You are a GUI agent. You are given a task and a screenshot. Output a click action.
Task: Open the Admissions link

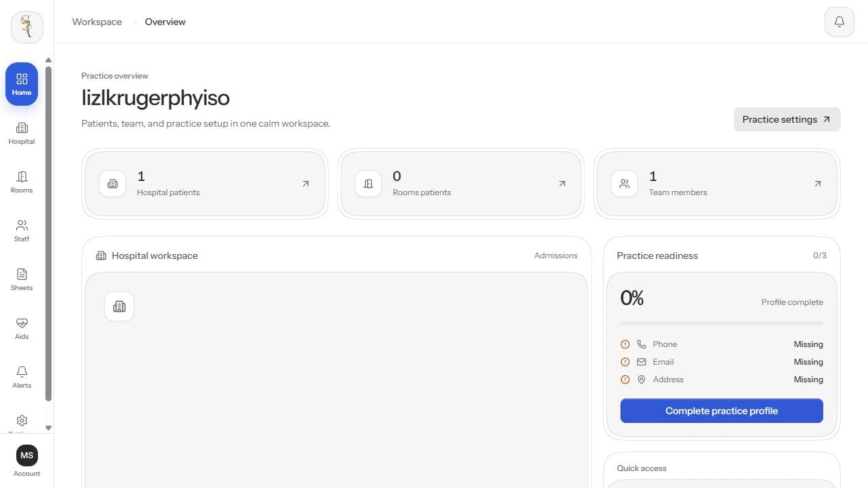click(555, 256)
